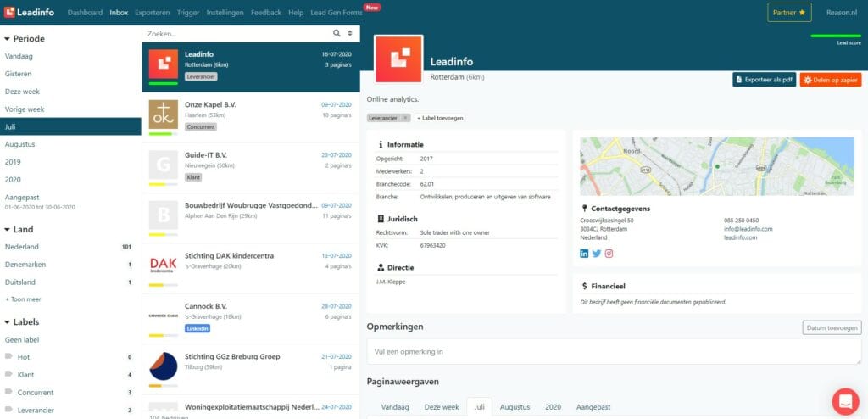Open the Reason.nl account menu
The width and height of the screenshot is (868, 419).
842,13
